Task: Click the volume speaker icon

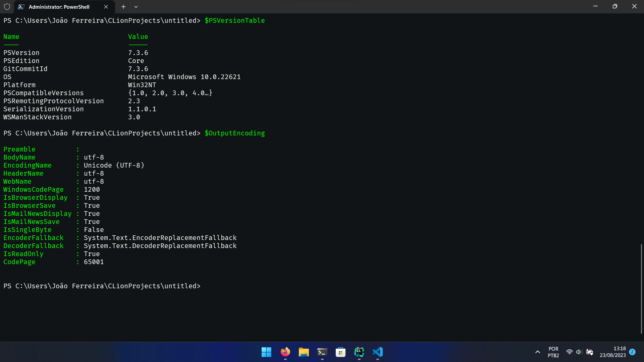Action: coord(579,352)
